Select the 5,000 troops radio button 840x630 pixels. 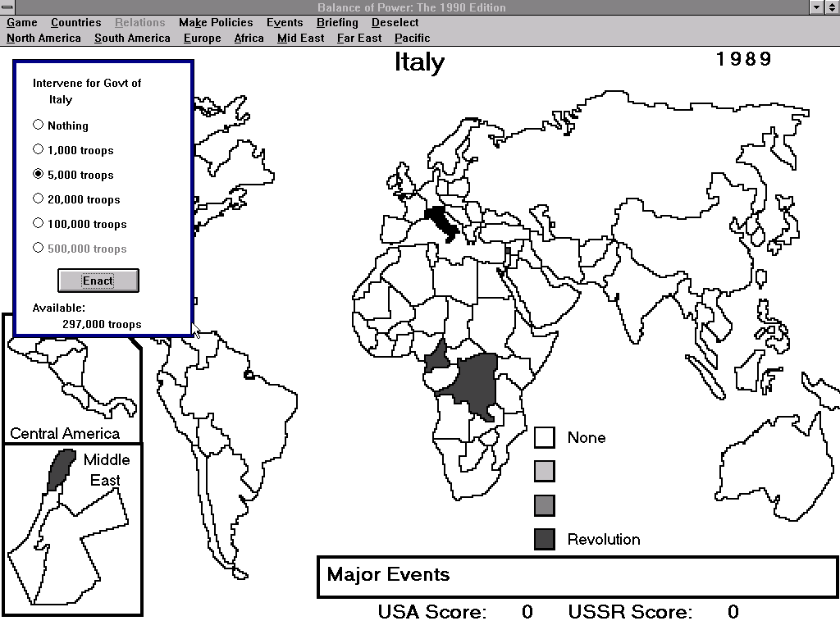click(x=38, y=175)
